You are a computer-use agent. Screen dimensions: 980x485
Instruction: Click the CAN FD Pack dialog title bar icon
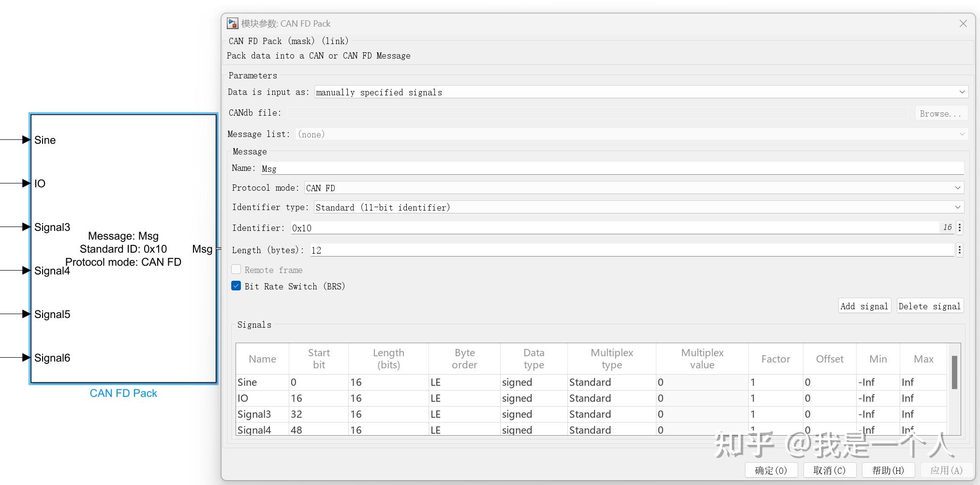[232, 23]
